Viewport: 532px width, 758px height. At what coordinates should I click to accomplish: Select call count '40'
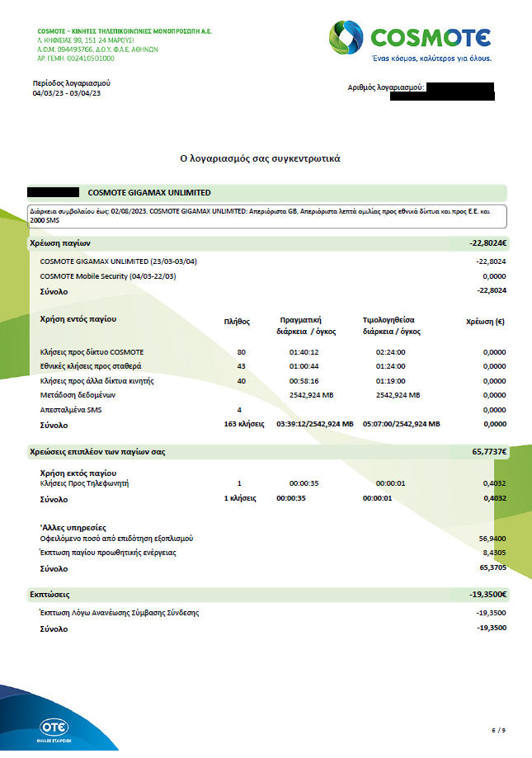242,381
